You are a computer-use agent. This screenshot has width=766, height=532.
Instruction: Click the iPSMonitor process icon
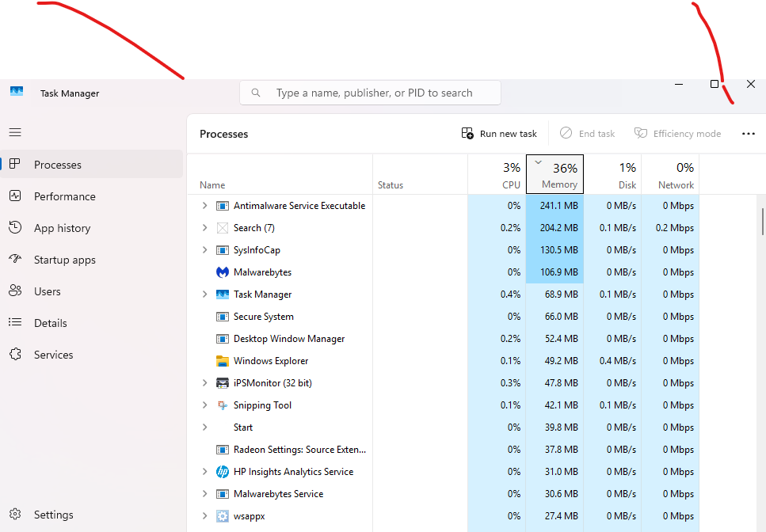[223, 383]
